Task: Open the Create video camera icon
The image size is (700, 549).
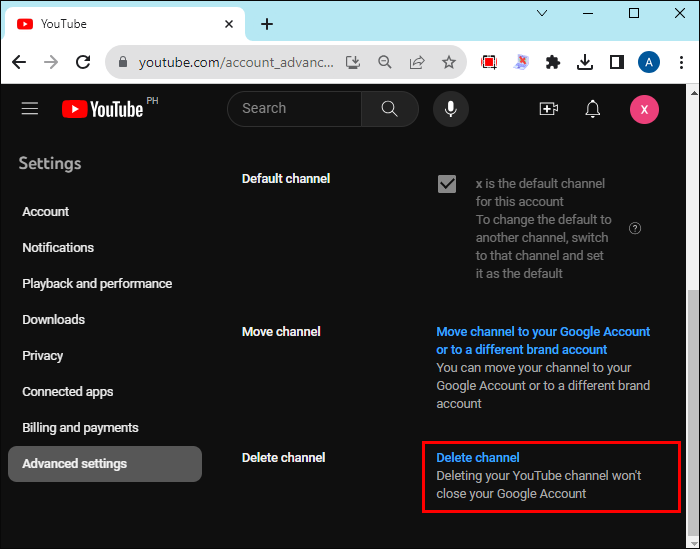Action: click(549, 108)
